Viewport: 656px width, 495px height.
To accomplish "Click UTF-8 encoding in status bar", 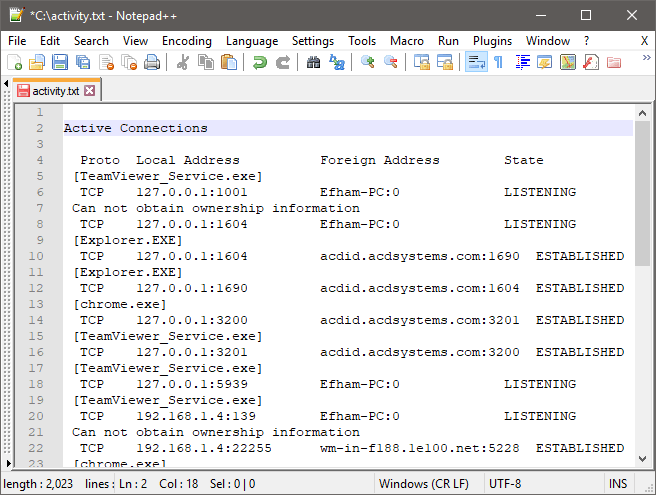I will 505,484.
